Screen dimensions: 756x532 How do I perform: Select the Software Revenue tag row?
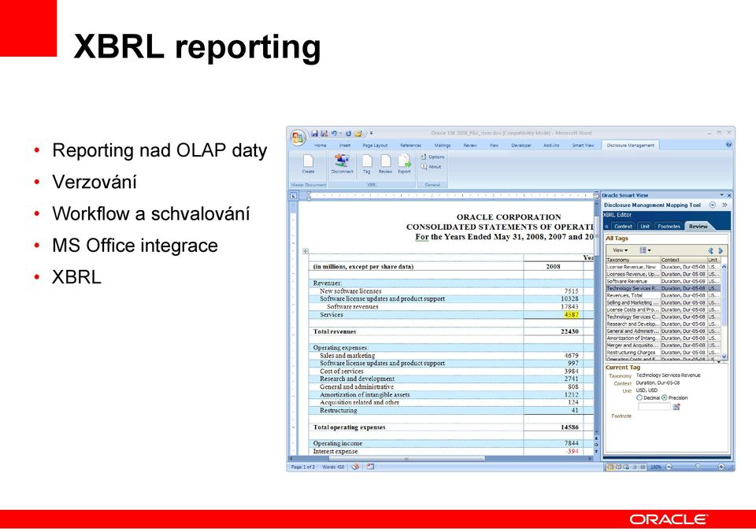[x=663, y=281]
